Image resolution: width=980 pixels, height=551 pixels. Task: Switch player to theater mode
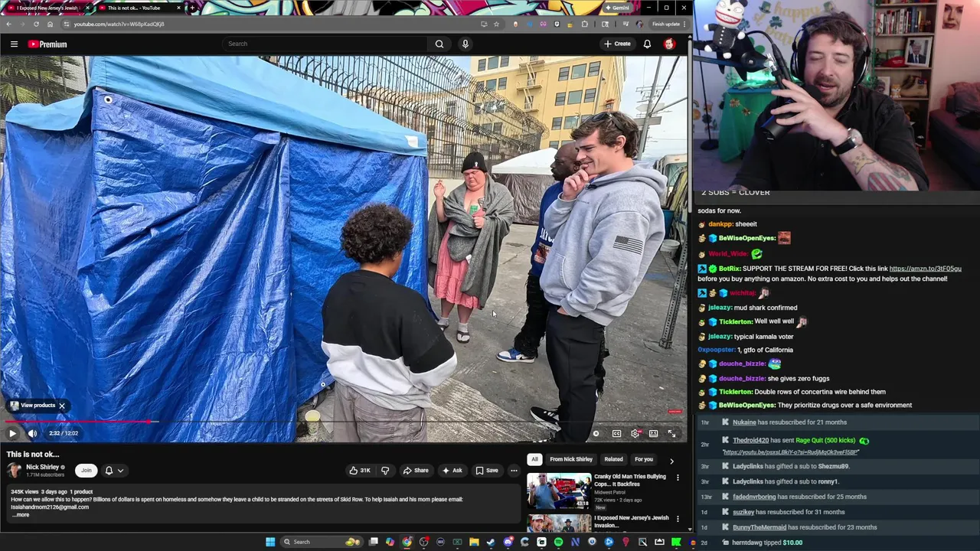pos(653,434)
